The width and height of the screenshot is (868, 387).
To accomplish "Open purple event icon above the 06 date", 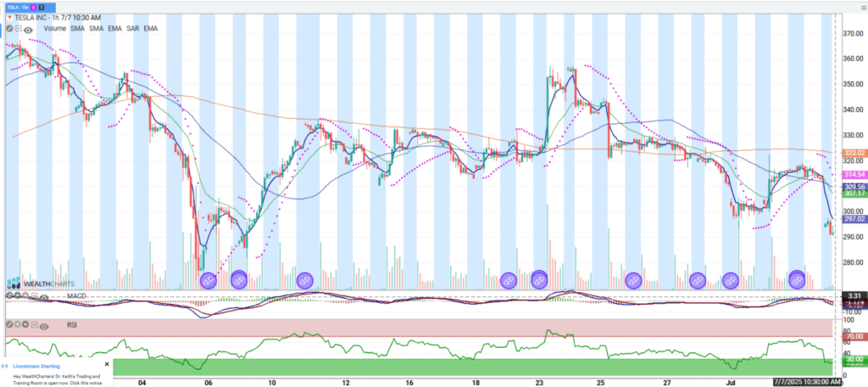I will [209, 281].
